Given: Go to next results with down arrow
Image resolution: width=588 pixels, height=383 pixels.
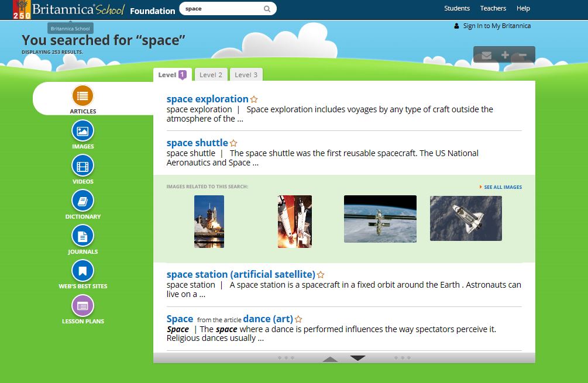Looking at the screenshot, I should tap(357, 358).
